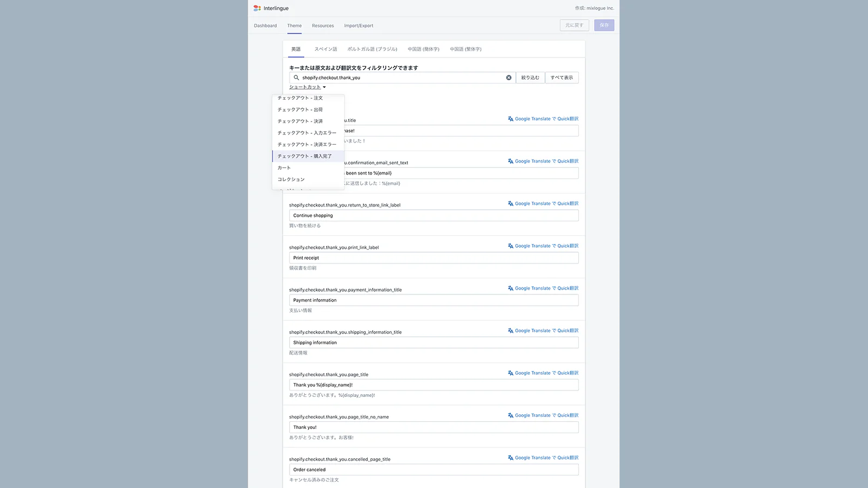Select the スペイン語 language tab
This screenshot has height=488, width=868.
point(326,49)
